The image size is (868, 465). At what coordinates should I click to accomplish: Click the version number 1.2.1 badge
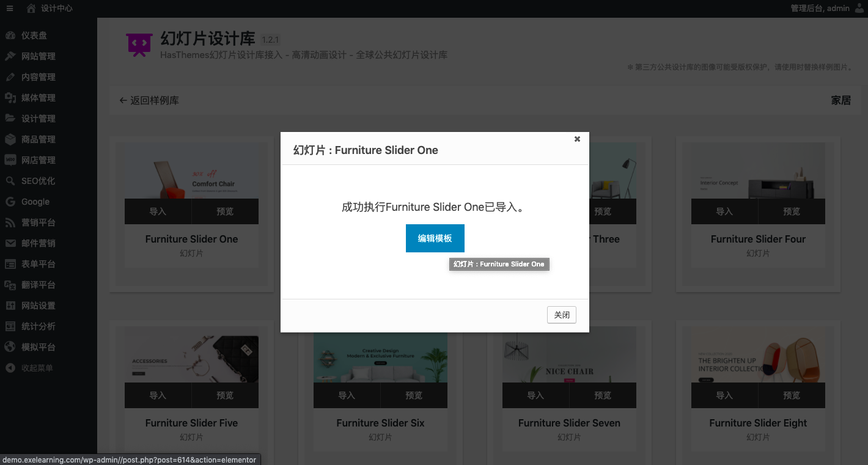click(270, 40)
